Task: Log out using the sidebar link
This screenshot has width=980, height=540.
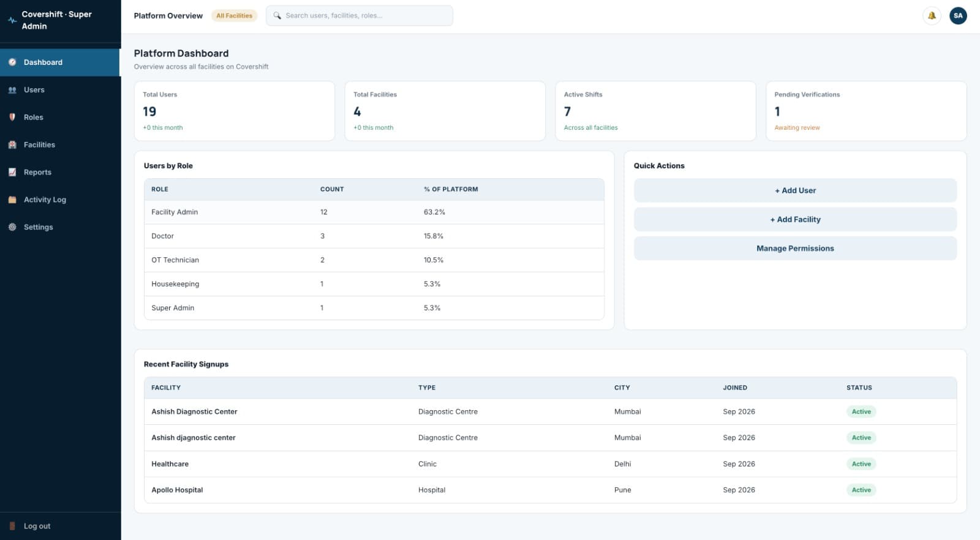Action: 60,526
